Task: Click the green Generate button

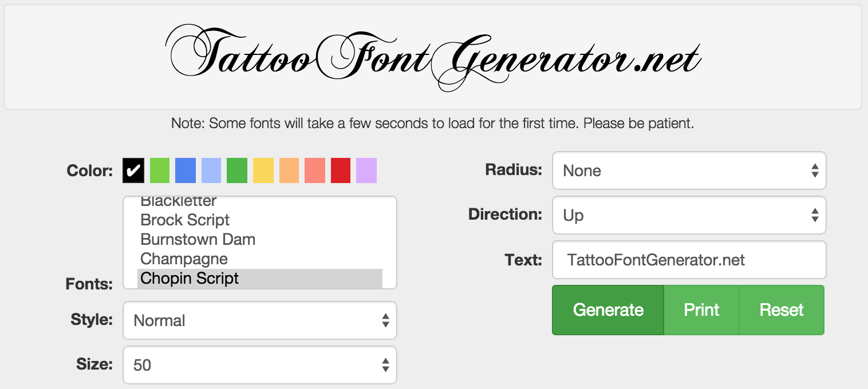Action: point(608,310)
